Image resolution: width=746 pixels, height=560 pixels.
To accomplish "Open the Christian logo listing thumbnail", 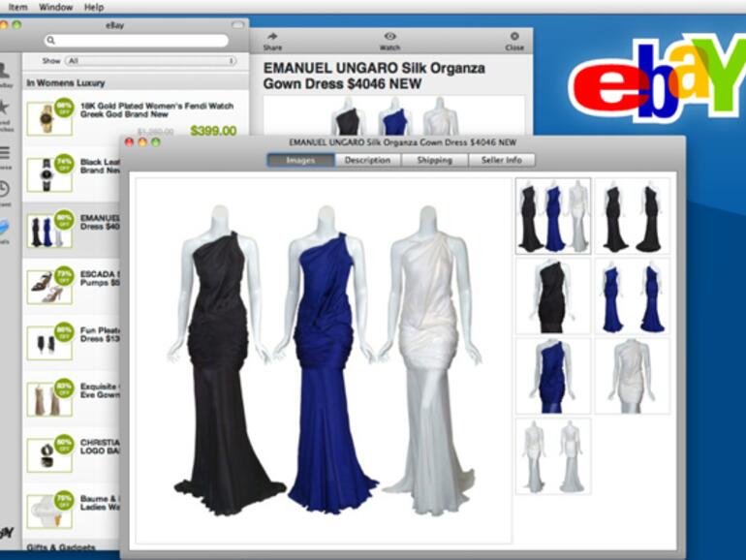I will click(49, 455).
